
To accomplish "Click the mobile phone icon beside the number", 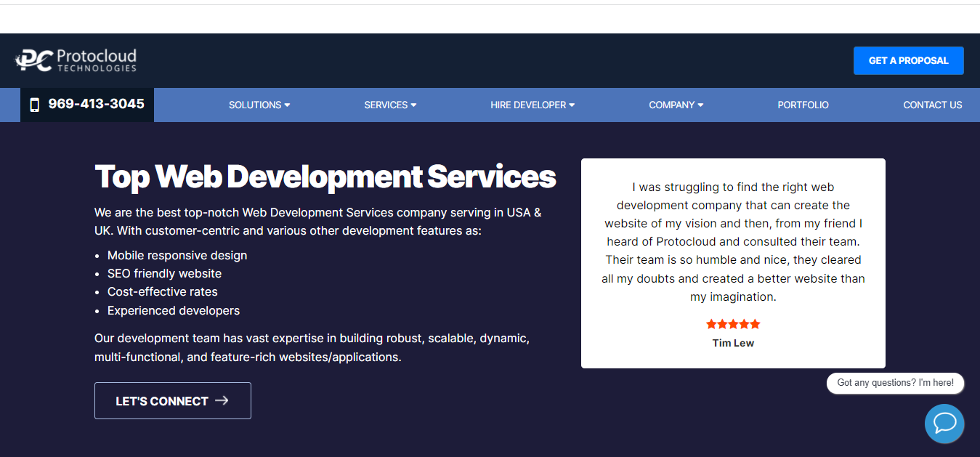I will coord(34,105).
